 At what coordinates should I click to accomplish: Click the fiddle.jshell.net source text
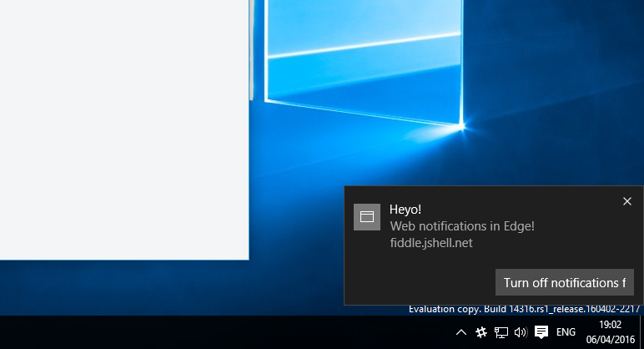tap(431, 243)
